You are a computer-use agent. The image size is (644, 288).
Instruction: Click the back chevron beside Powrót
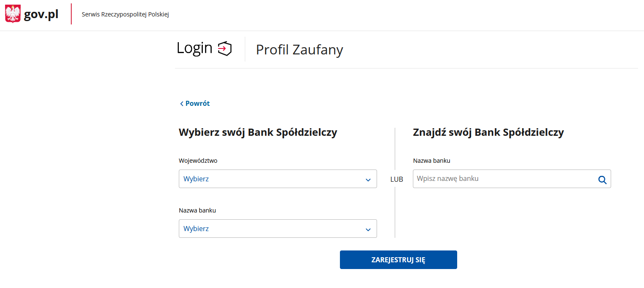[x=182, y=104]
